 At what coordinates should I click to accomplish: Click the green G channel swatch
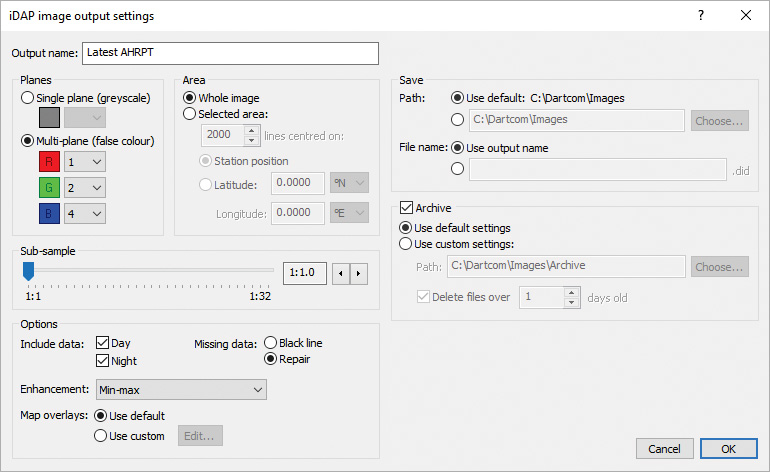[48, 187]
